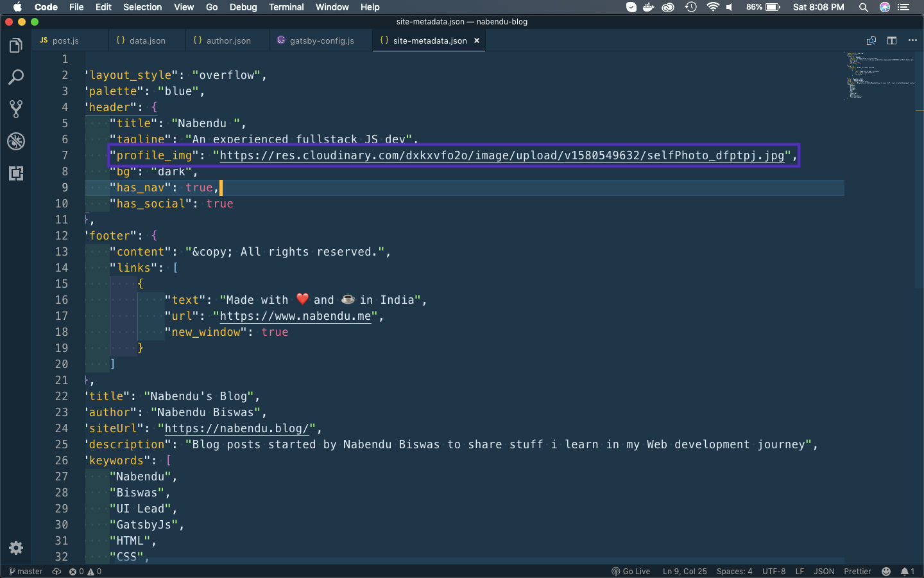Close the site-metadata.json tab
The image size is (924, 578).
point(477,40)
